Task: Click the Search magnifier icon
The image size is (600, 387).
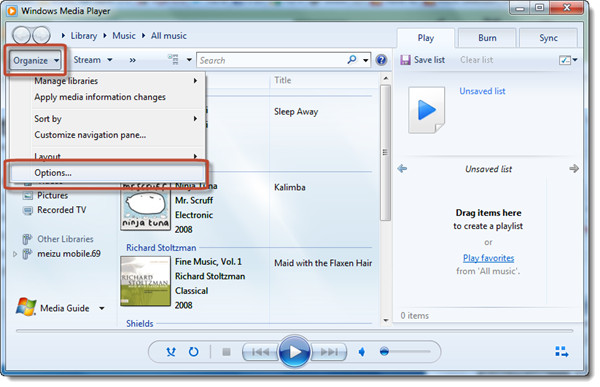Action: (352, 59)
